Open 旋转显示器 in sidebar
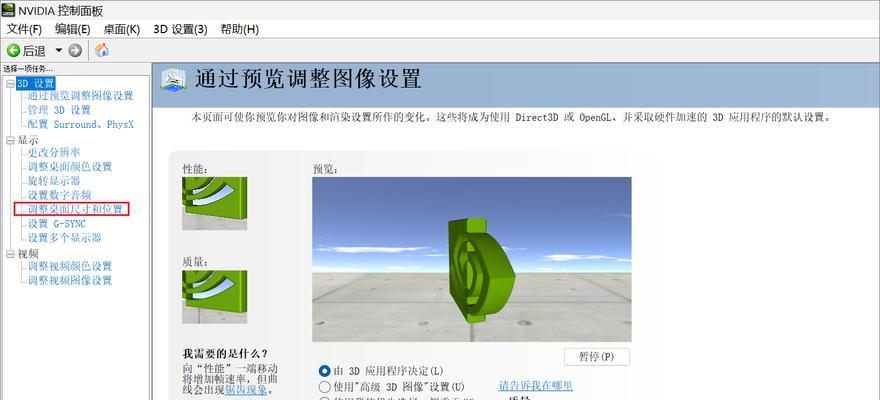The image size is (880, 400). click(54, 181)
